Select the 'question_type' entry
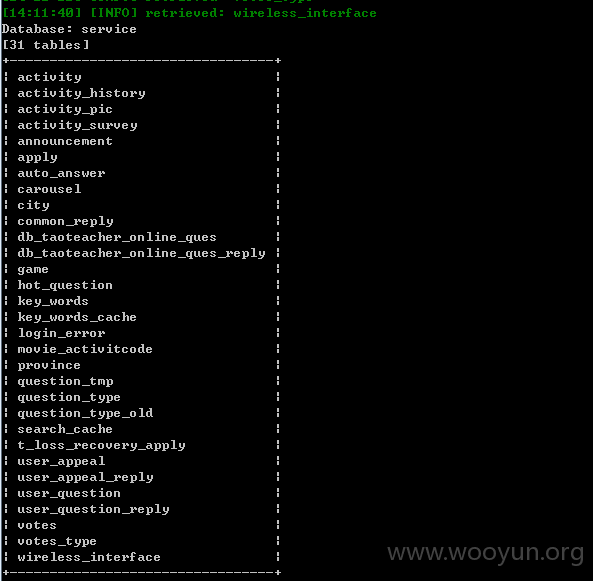Screen dimensions: 593x581 [x=69, y=397]
